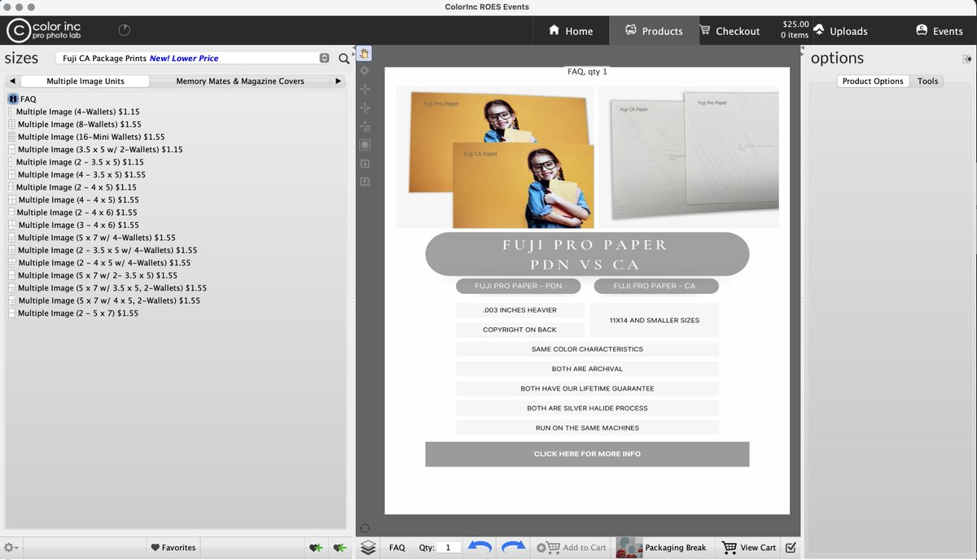Click the CLICK HERE FOR MORE INFO banner
This screenshot has height=560, width=977.
pyautogui.click(x=587, y=454)
